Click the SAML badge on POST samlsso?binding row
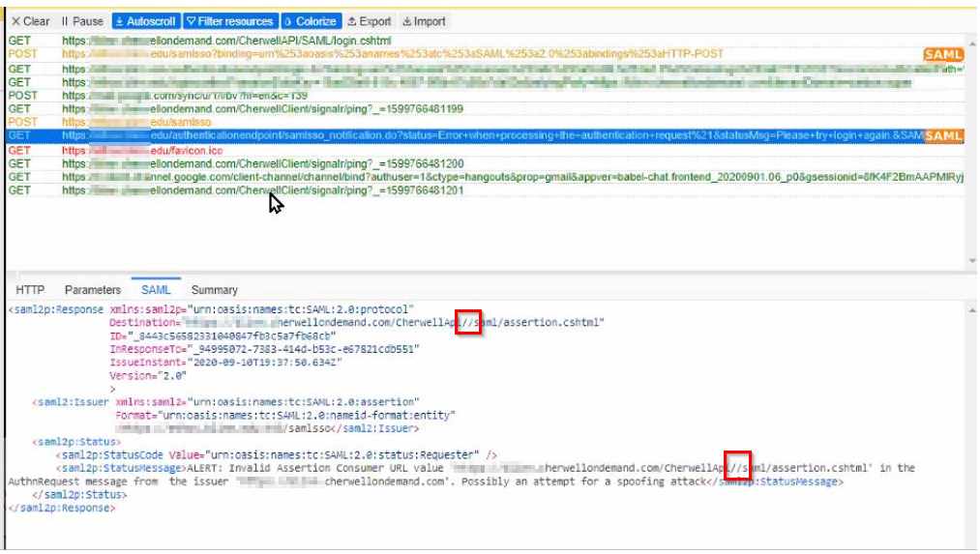The width and height of the screenshot is (980, 554). point(942,55)
